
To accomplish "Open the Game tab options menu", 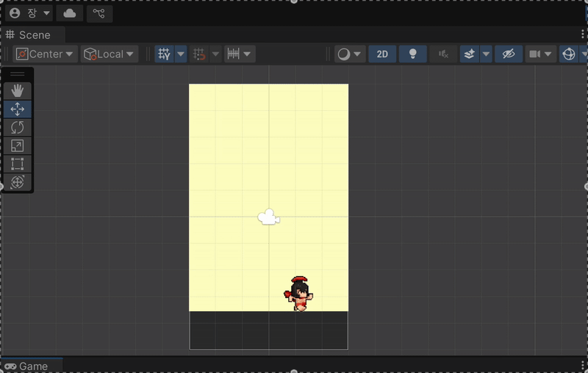I will [x=582, y=366].
